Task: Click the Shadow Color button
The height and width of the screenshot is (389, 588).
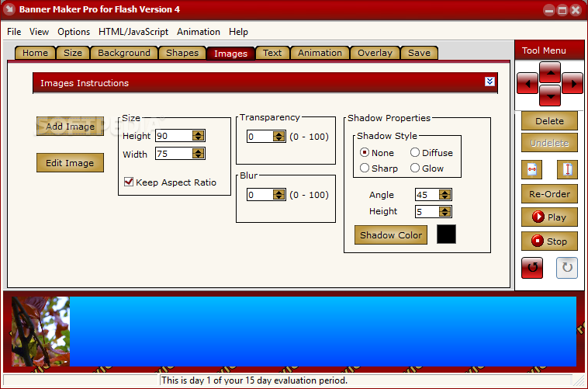Action: point(391,235)
